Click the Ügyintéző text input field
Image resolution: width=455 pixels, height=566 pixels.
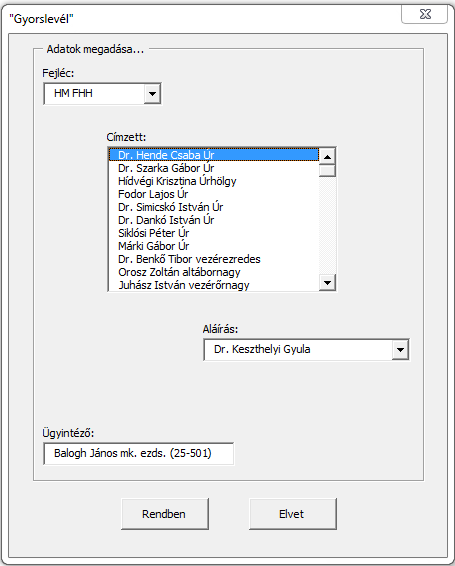click(139, 453)
